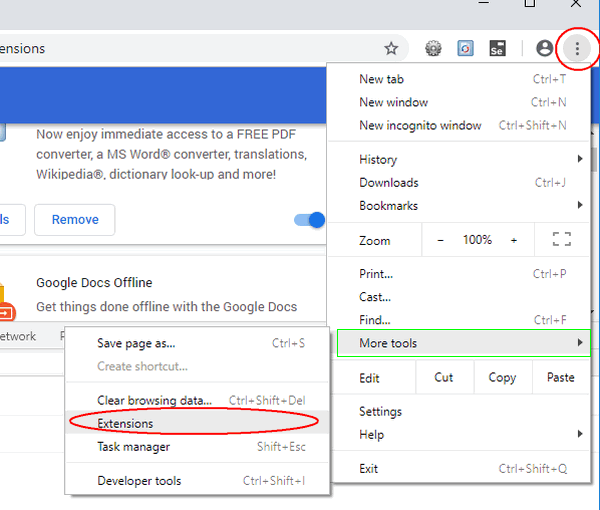Open the gear extension icon in toolbar

point(433,49)
